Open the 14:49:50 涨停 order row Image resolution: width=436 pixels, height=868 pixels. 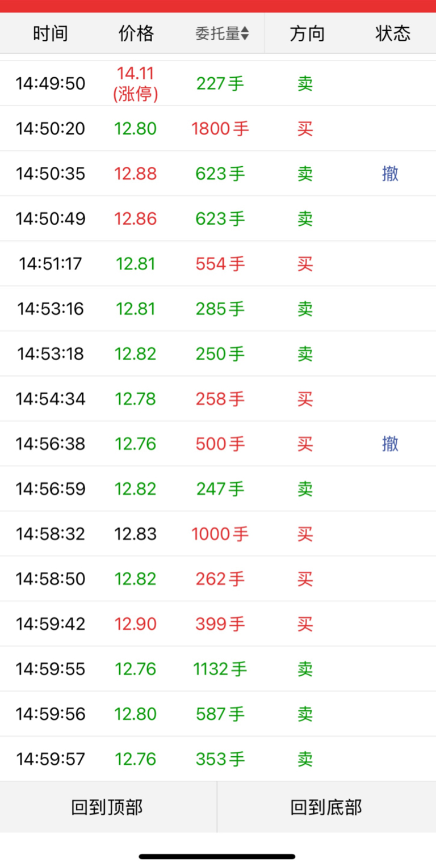click(218, 83)
